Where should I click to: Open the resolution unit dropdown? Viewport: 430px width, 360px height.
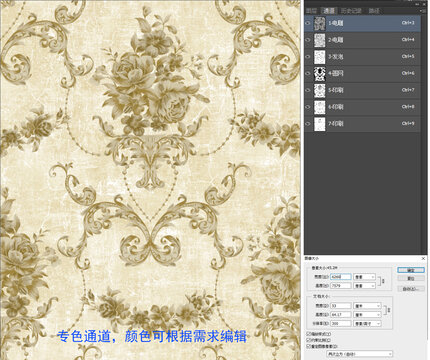point(367,323)
